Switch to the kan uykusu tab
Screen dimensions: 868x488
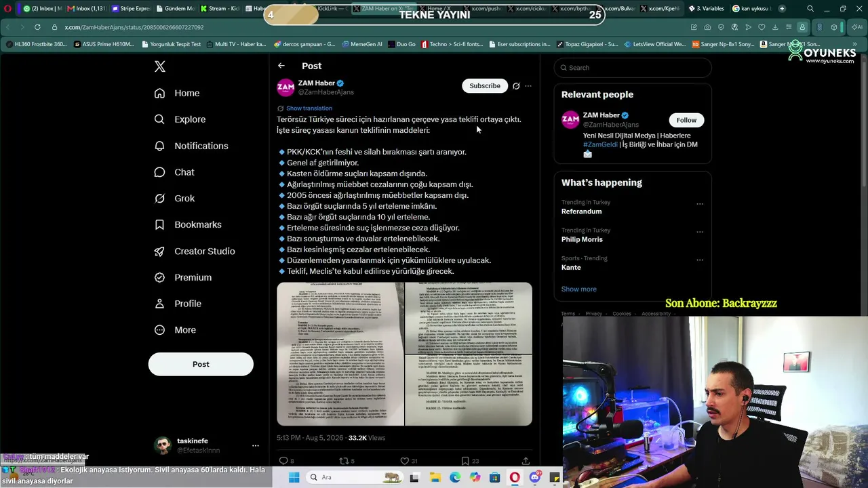pyautogui.click(x=751, y=9)
